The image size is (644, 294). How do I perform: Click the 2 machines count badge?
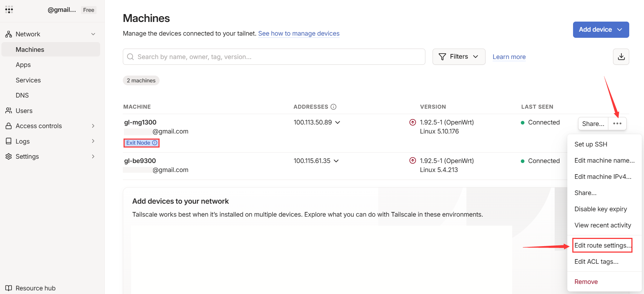[141, 81]
